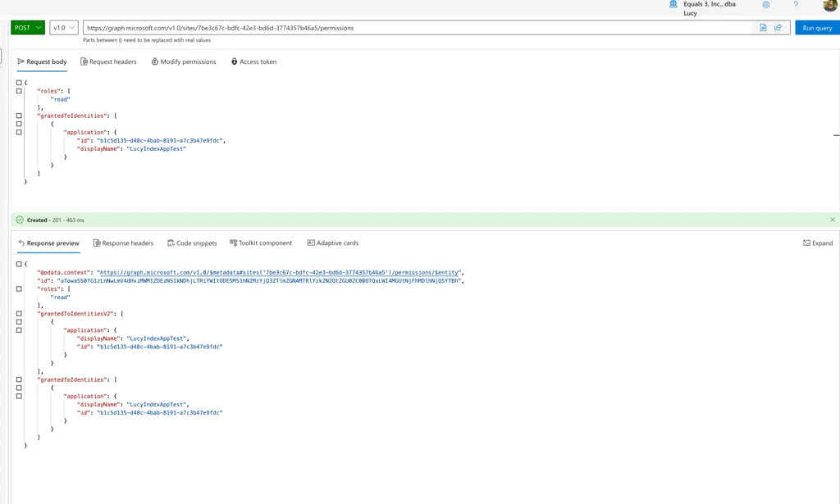This screenshot has height=504, width=840.
Task: Open the v1.0 version dropdown
Action: pyautogui.click(x=64, y=28)
